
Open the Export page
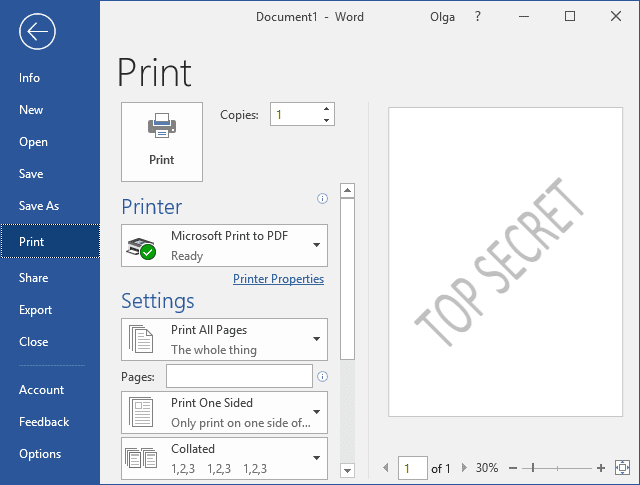[x=50, y=310]
